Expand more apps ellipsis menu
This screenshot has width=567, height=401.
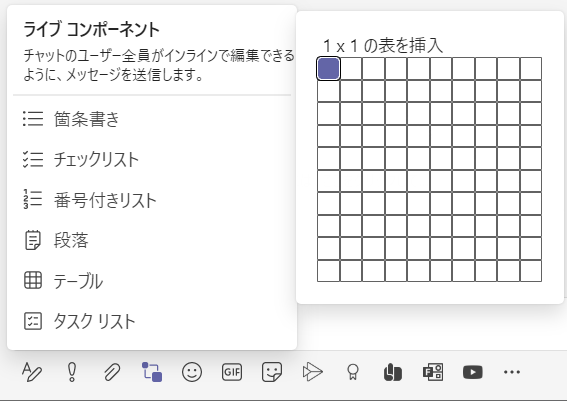[512, 372]
